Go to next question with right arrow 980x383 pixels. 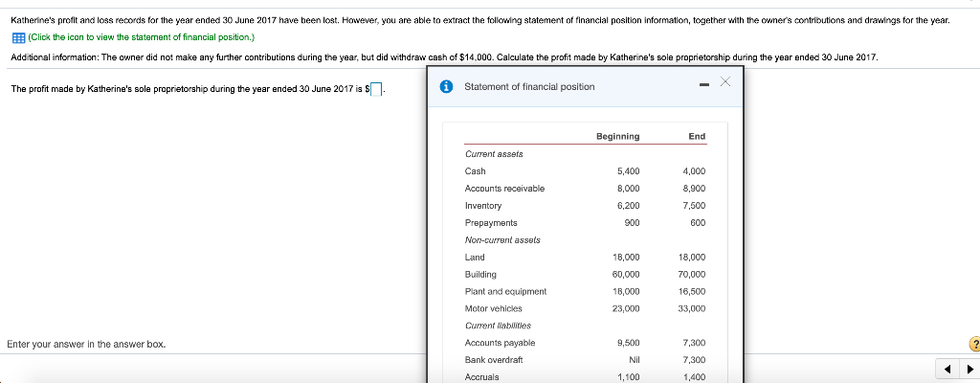(x=969, y=369)
